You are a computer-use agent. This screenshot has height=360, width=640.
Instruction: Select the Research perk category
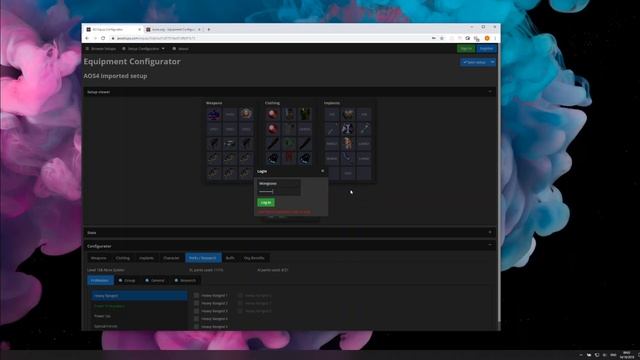pos(186,280)
